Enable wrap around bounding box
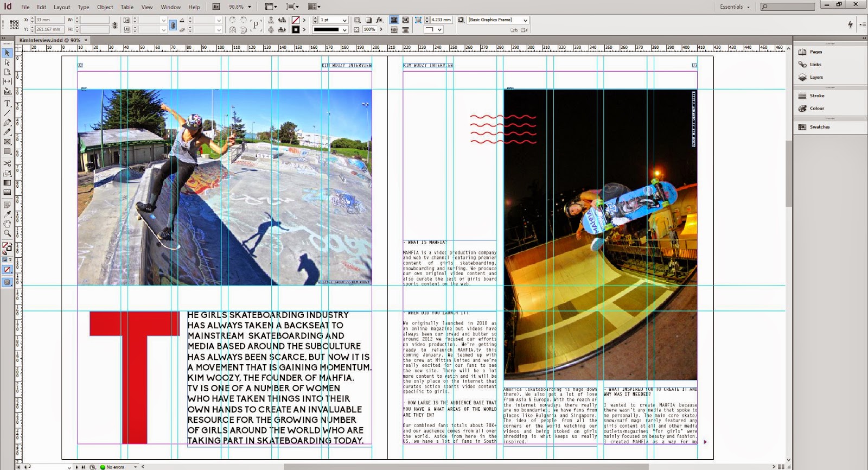The width and height of the screenshot is (868, 470). click(405, 20)
